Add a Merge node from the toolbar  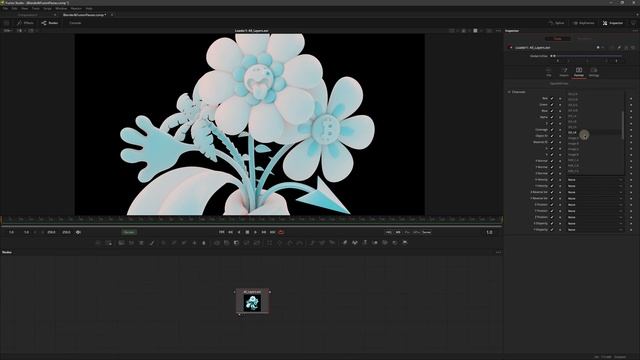pyautogui.click(x=217, y=243)
